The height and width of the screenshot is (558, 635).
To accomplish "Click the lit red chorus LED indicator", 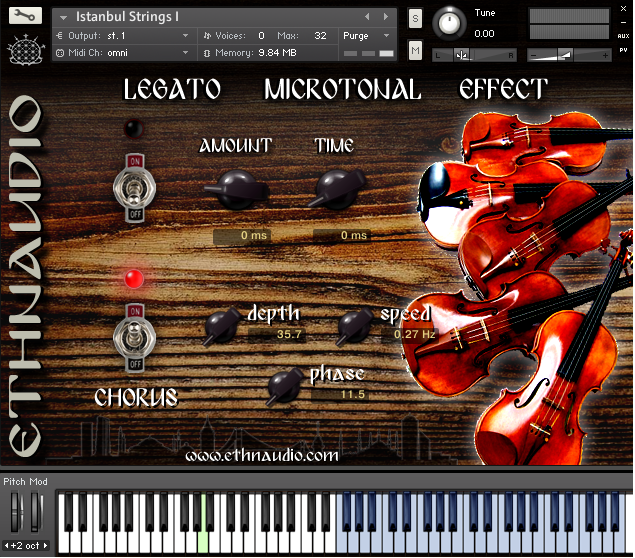I will click(134, 279).
